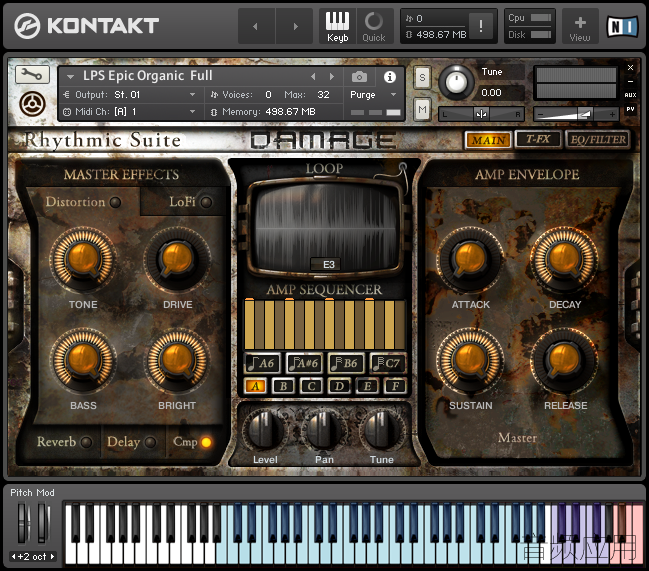649x571 pixels.
Task: Toggle AUX sends panel
Action: point(630,95)
